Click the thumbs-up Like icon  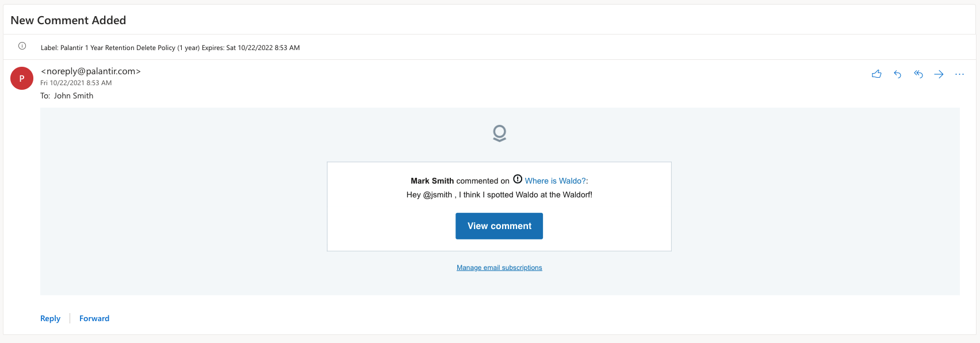point(876,74)
